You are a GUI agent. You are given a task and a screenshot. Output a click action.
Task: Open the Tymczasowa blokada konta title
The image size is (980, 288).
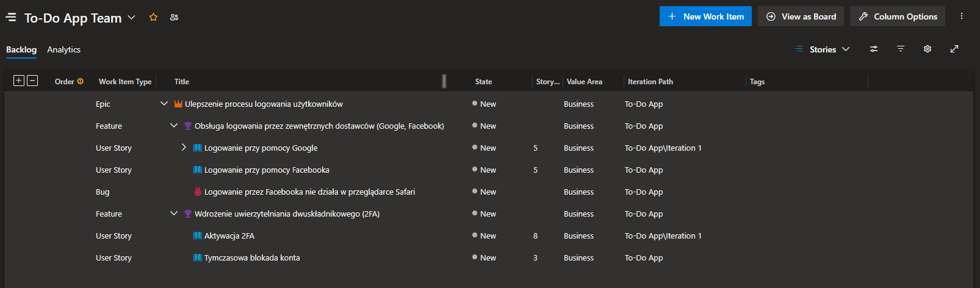click(252, 257)
